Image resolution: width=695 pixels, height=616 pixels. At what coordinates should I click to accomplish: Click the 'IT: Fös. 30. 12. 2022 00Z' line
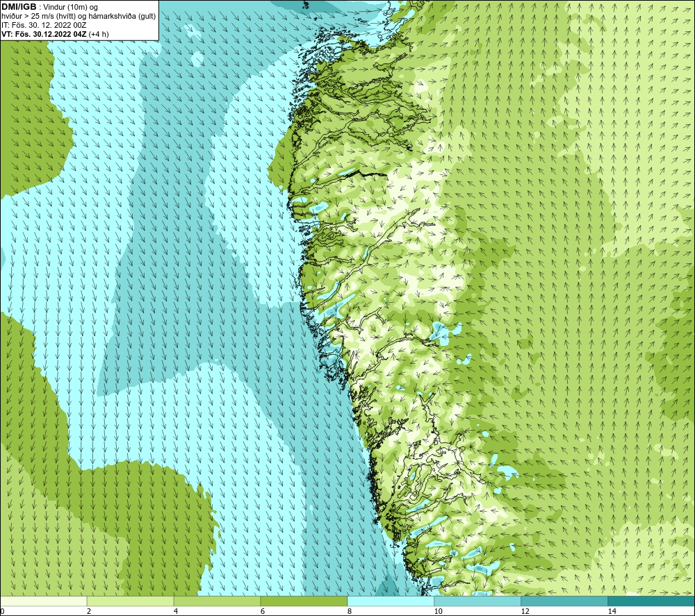[x=43, y=25]
